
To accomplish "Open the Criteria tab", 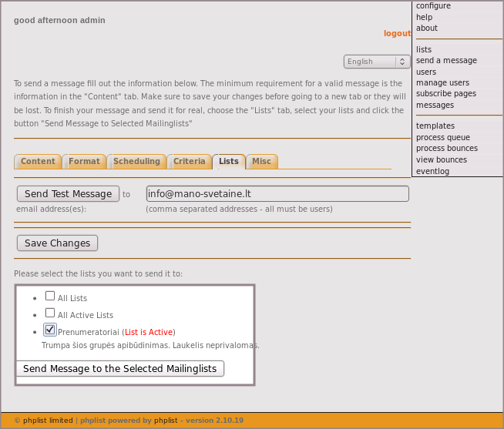I will [x=189, y=162].
